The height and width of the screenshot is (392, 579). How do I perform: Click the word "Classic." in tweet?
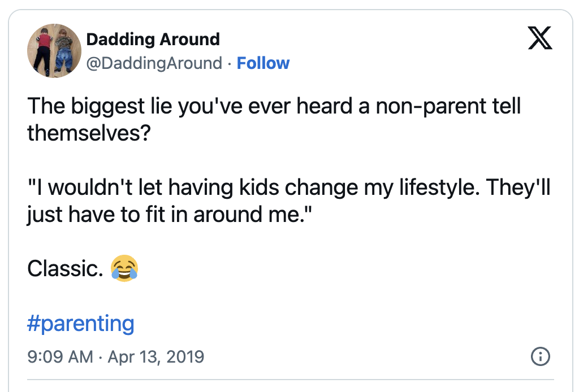[x=64, y=269]
